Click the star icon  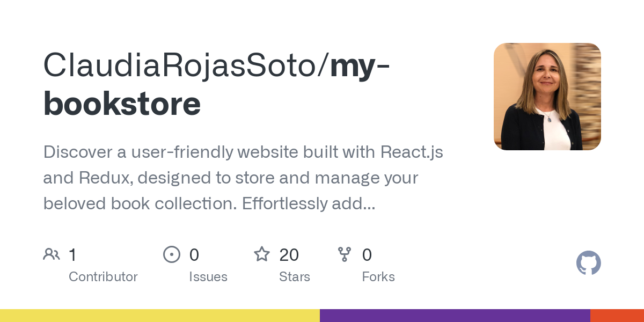coord(262,254)
